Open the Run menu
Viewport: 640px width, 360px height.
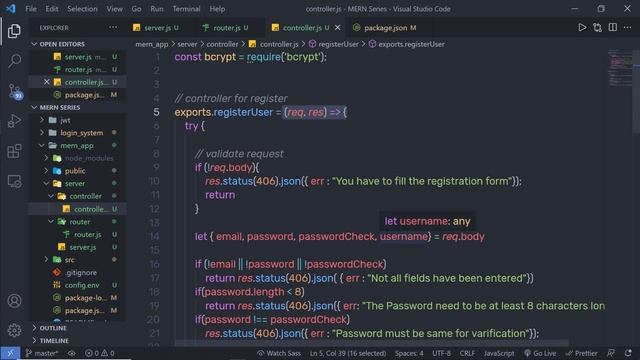tap(157, 9)
